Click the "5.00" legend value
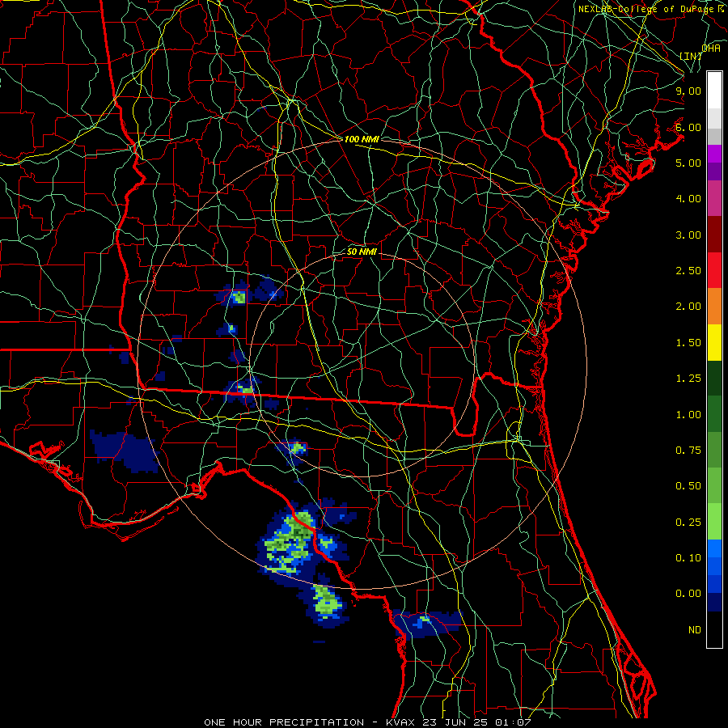The width and height of the screenshot is (728, 728). click(x=688, y=163)
